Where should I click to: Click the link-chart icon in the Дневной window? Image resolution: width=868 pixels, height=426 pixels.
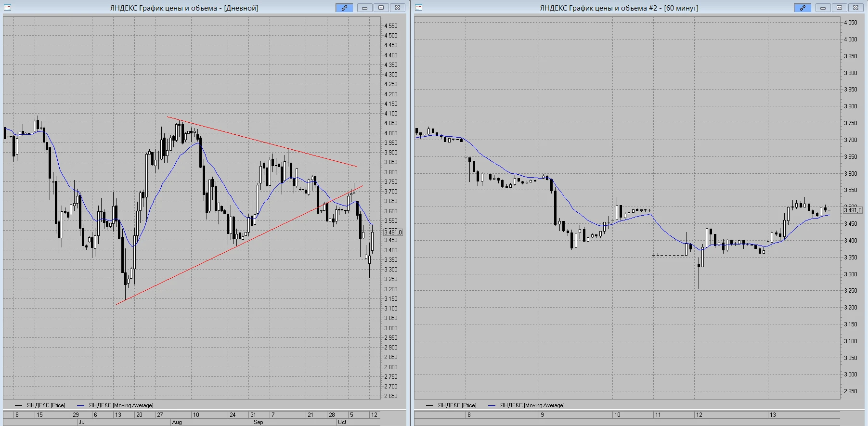tap(344, 8)
